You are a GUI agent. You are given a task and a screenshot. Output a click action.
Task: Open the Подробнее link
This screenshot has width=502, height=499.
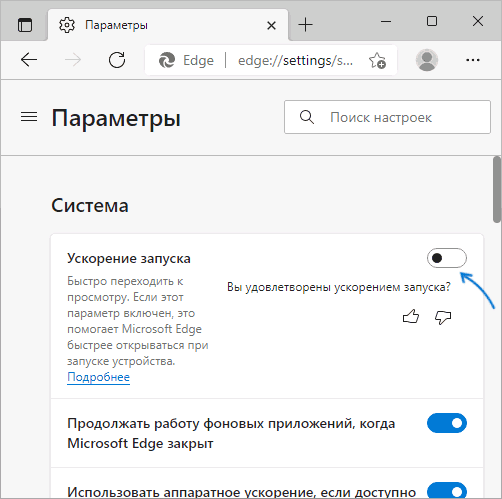click(98, 377)
